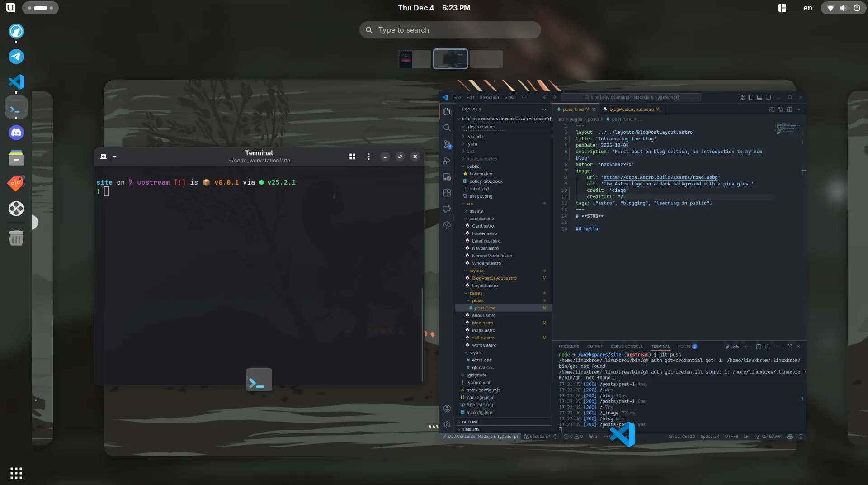Open the Remote Explorer panel

click(x=447, y=177)
